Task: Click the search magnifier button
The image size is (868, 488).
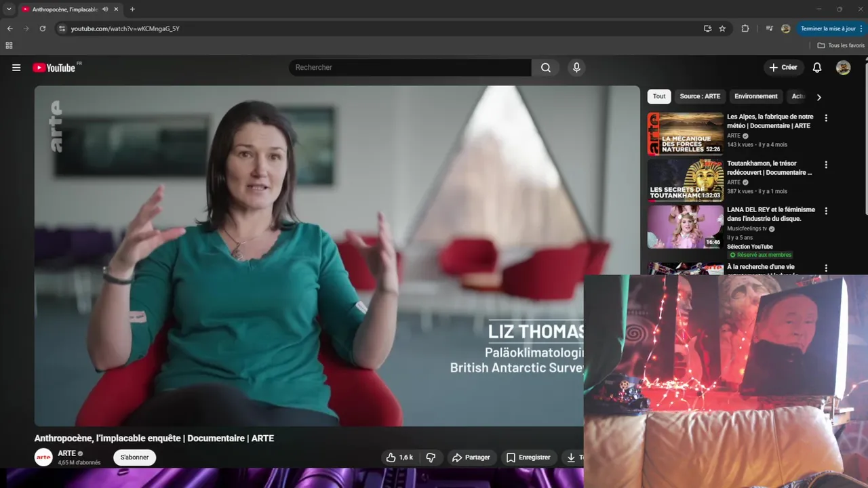Action: 546,68
